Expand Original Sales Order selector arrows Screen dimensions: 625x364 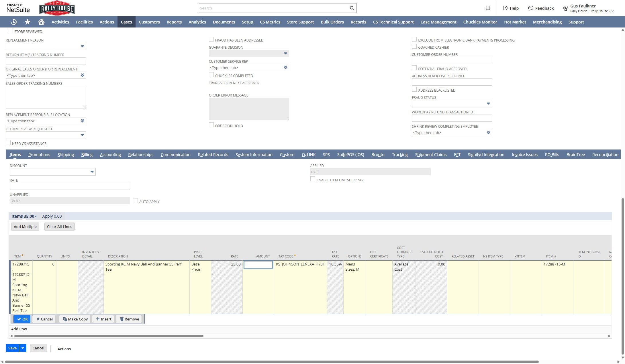(82, 75)
